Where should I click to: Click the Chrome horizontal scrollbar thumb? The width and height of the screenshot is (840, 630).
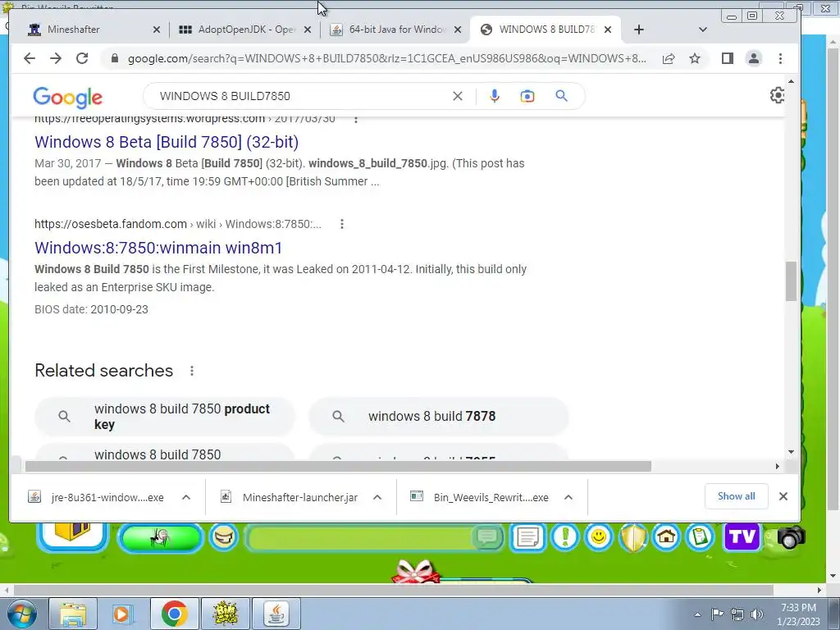[x=338, y=466]
